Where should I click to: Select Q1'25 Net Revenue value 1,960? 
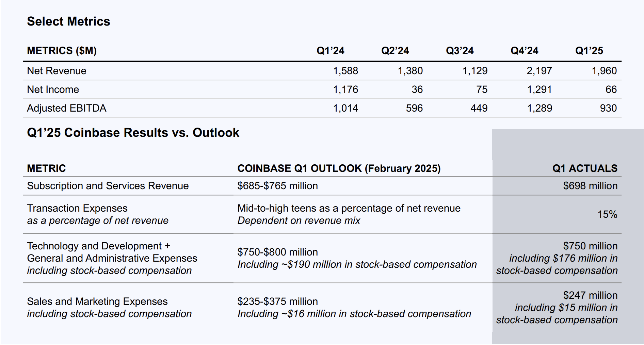pyautogui.click(x=604, y=71)
